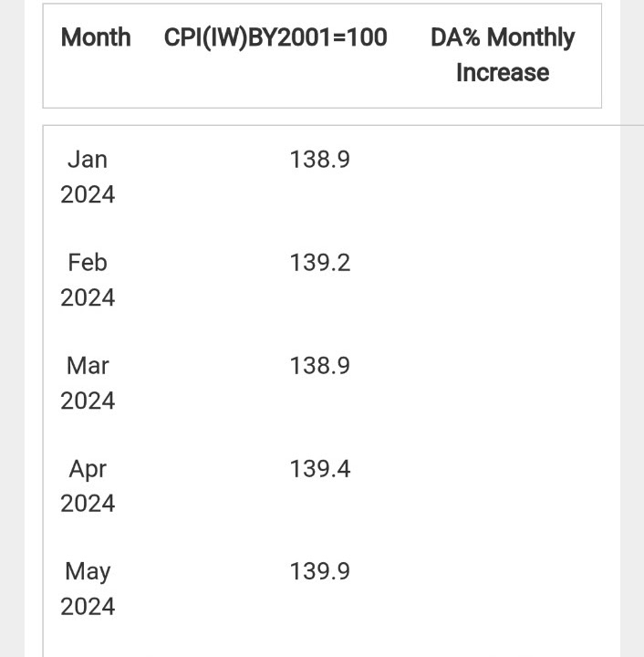
Task: Click the 138.9 value for Mar 2024
Action: click(x=320, y=366)
